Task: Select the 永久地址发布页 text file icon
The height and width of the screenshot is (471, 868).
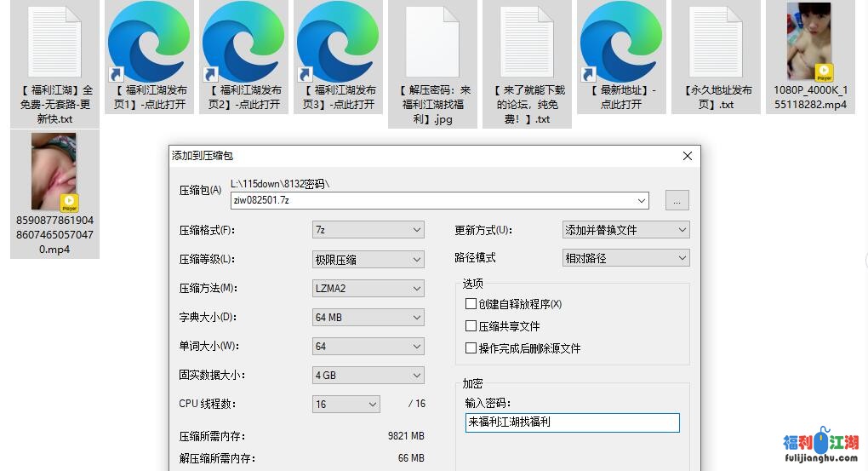Action: click(x=715, y=43)
